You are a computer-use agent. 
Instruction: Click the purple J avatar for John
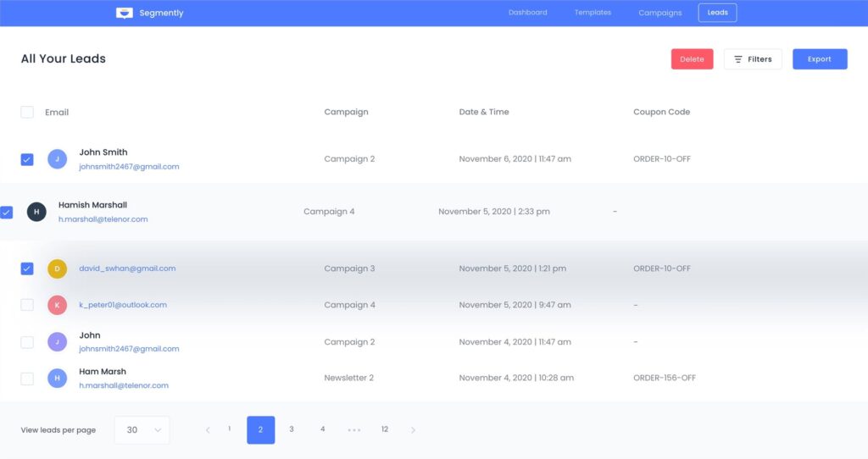click(57, 342)
